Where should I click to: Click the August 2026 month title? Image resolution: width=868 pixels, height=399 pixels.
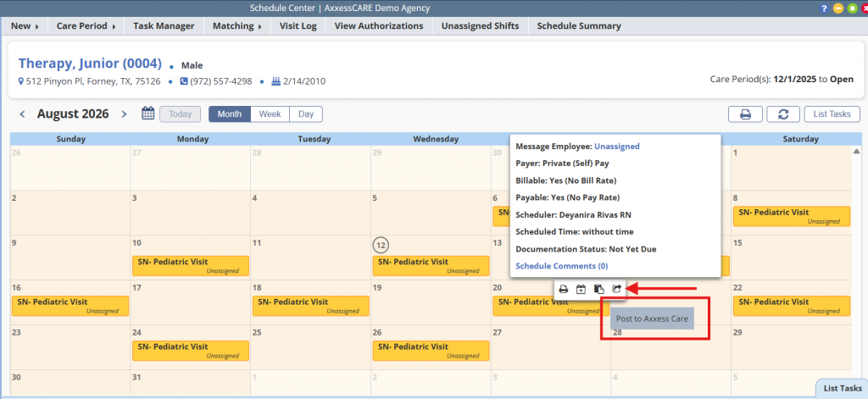73,114
